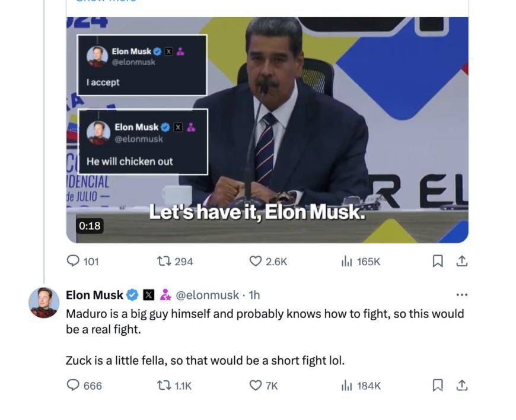Bookmark Elon Musk's Maduro fight tweet
This screenshot has width=516, height=420.
tap(437, 386)
